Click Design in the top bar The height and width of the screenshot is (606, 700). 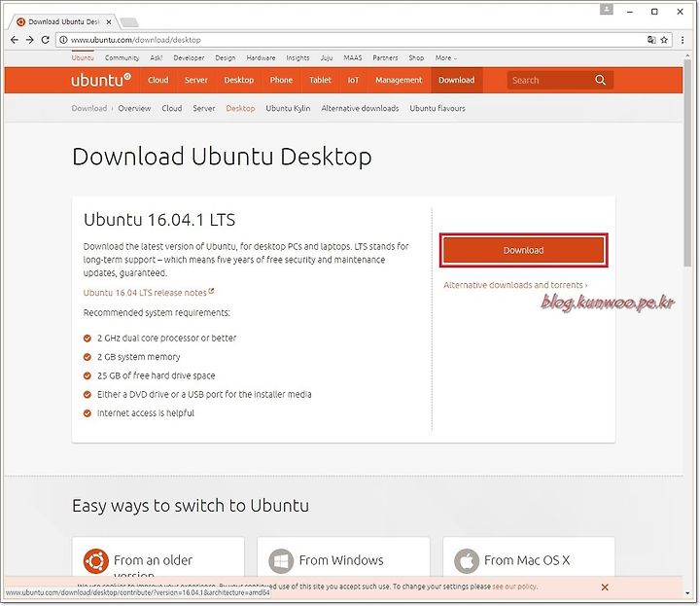tap(225, 57)
